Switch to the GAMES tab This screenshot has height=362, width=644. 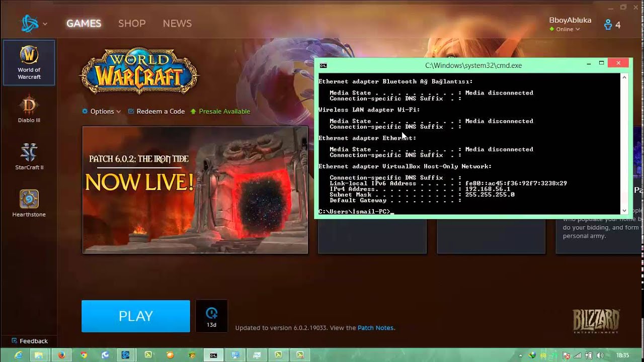[84, 24]
